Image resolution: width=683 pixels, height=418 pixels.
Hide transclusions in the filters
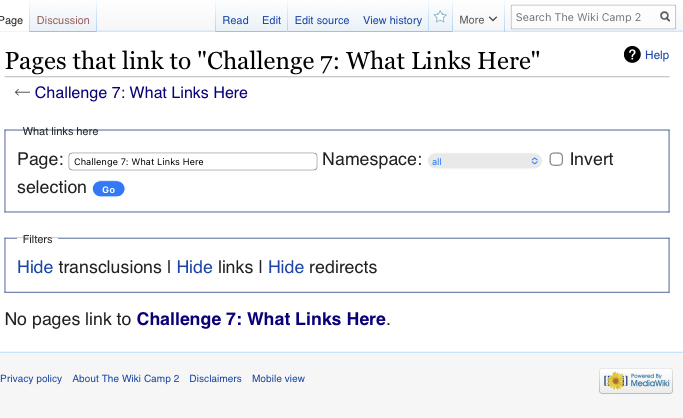pos(35,267)
